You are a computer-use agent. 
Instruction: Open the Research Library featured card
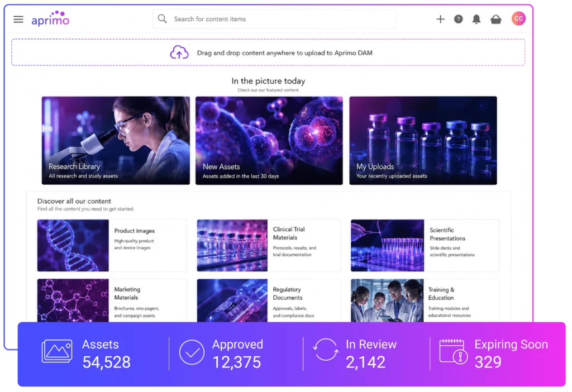pyautogui.click(x=116, y=140)
